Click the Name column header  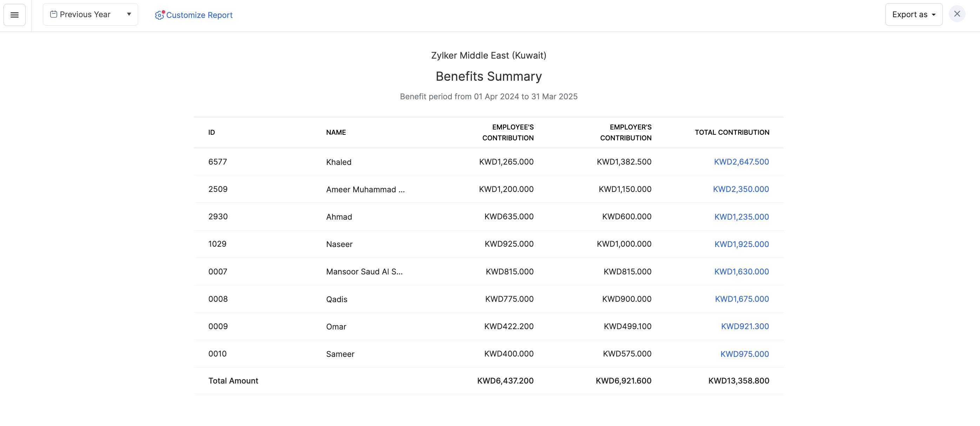pyautogui.click(x=336, y=133)
